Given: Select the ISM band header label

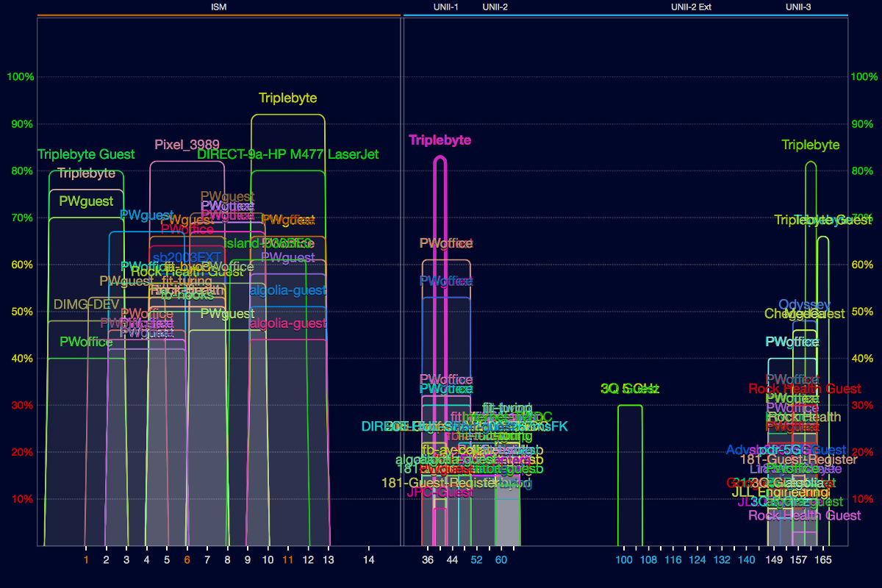Looking at the screenshot, I should click(219, 7).
